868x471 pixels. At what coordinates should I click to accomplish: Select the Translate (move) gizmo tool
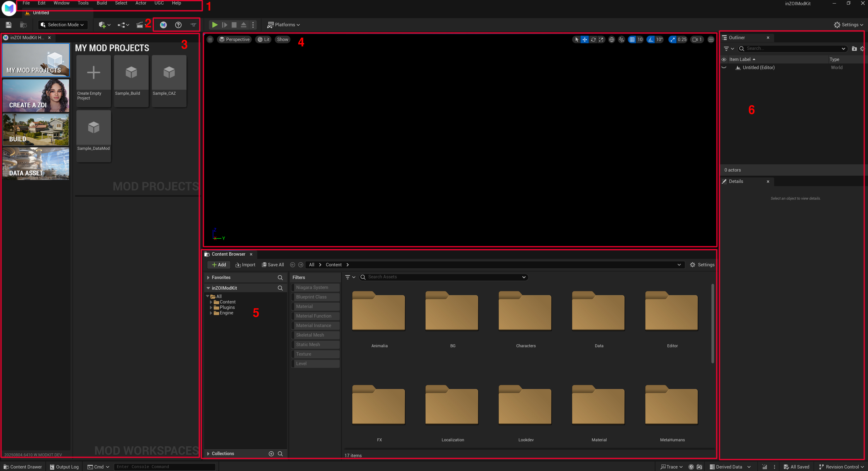[x=585, y=39]
